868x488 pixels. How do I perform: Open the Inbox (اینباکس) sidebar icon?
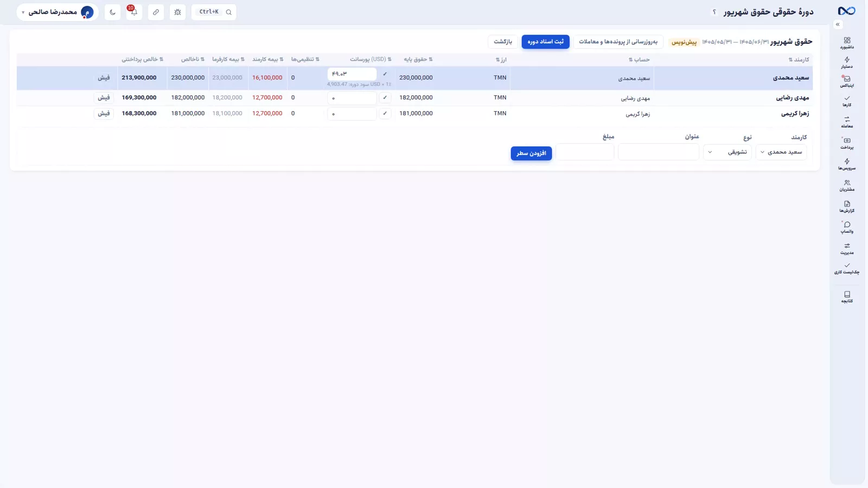(x=847, y=81)
